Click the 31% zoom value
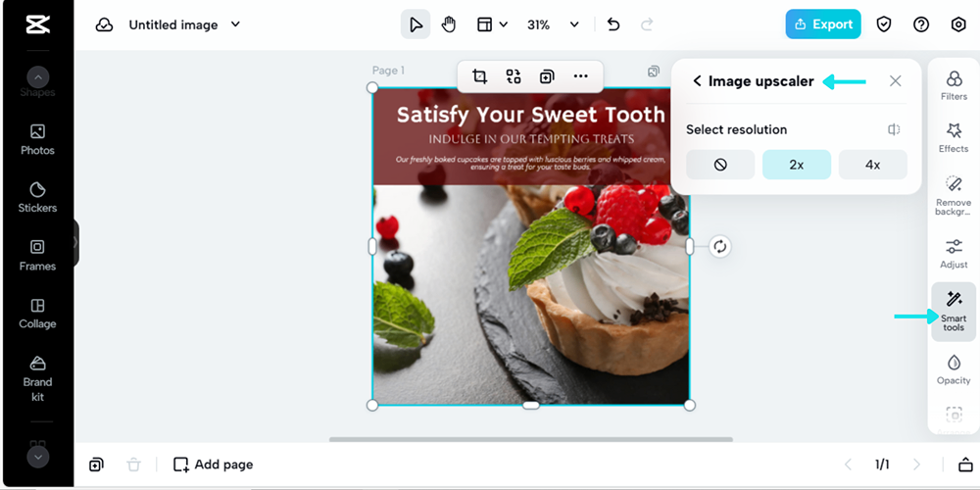Screen dimensions: 980x490 tap(538, 25)
